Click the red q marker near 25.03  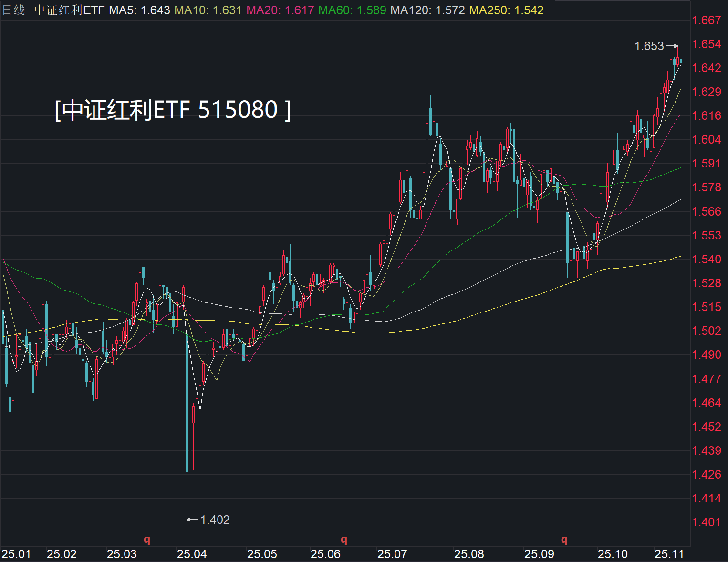[x=147, y=540]
